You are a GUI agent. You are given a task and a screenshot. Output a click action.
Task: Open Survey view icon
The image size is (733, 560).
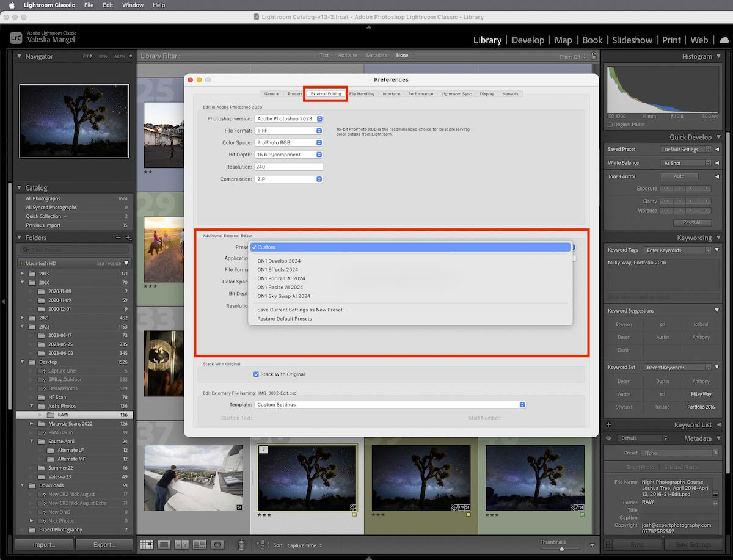tap(199, 544)
